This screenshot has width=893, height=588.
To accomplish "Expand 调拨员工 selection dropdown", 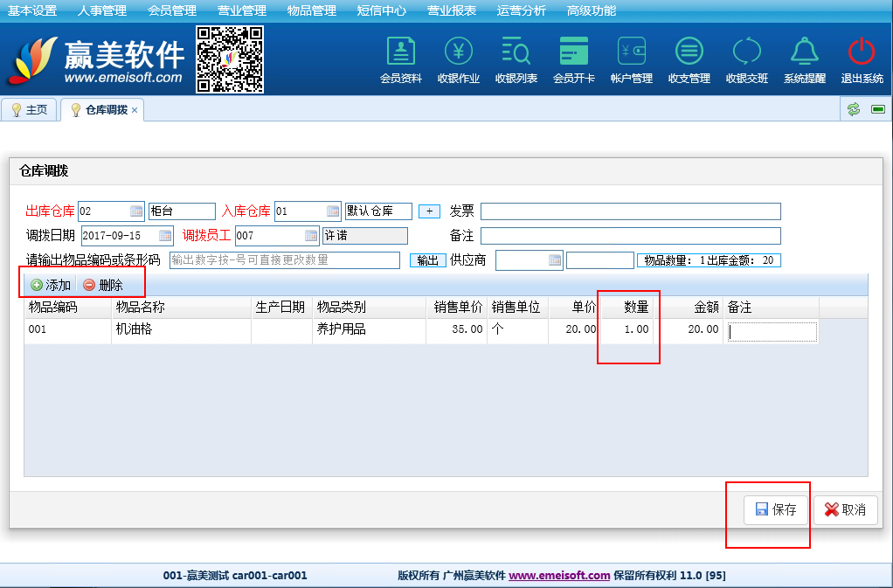I will tap(312, 236).
